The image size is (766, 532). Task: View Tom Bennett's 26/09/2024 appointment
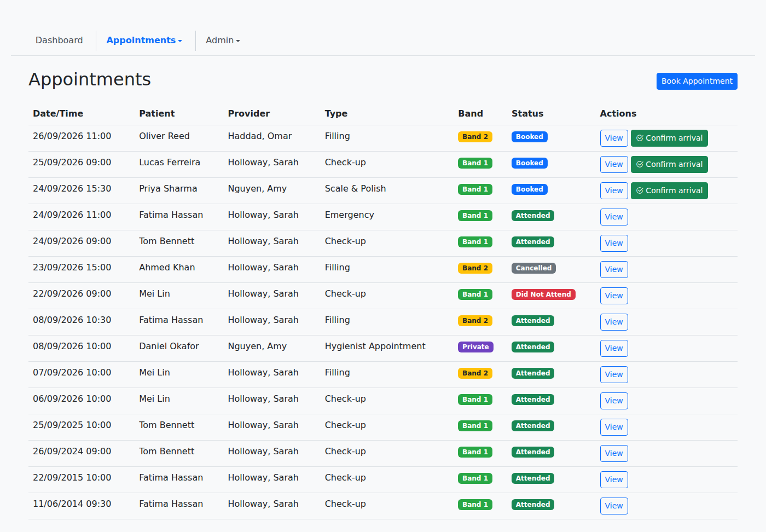614,453
